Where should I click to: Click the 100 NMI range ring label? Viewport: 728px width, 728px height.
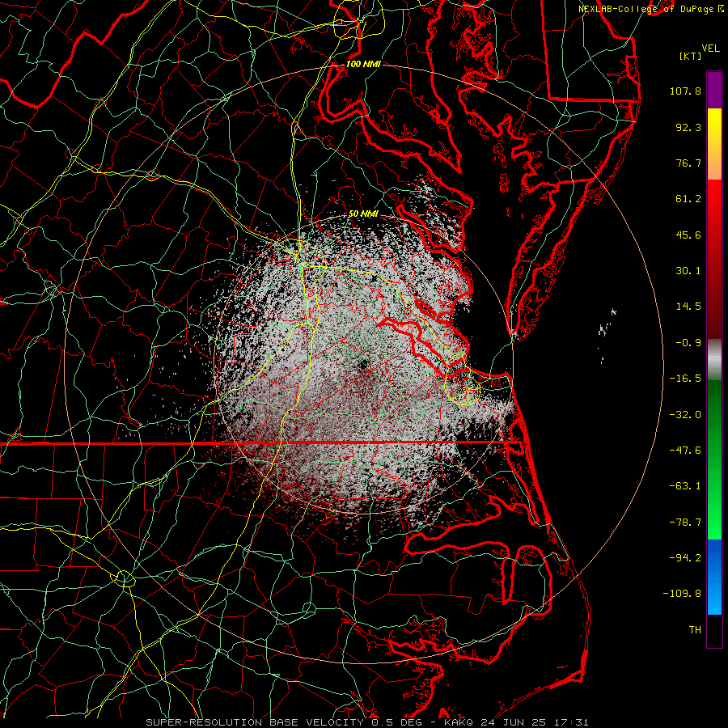click(x=363, y=64)
